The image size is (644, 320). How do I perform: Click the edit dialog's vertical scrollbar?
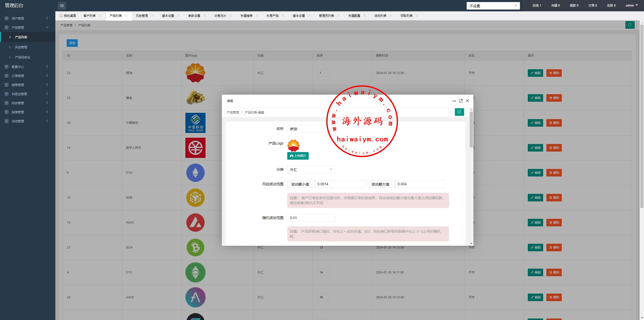tap(471, 130)
